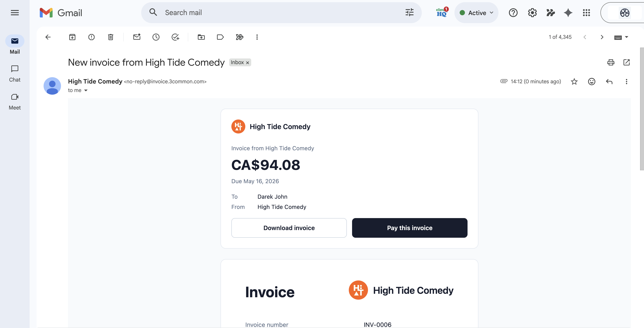The height and width of the screenshot is (328, 644).
Task: Click the page scrollbar thumb
Action: pyautogui.click(x=642, y=109)
